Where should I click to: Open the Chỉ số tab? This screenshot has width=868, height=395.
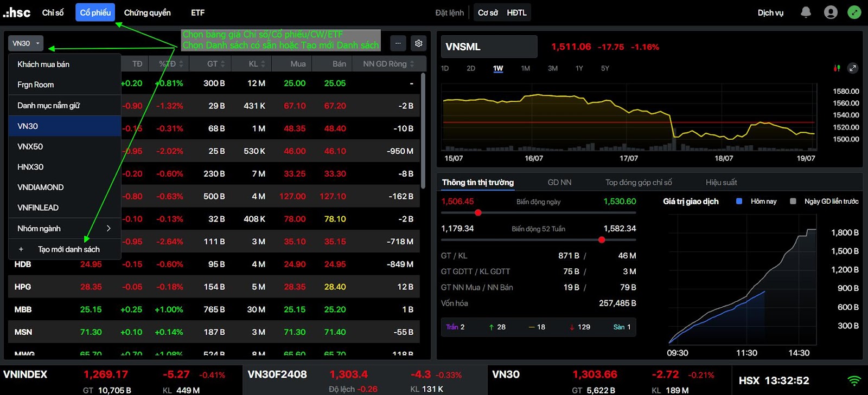53,12
